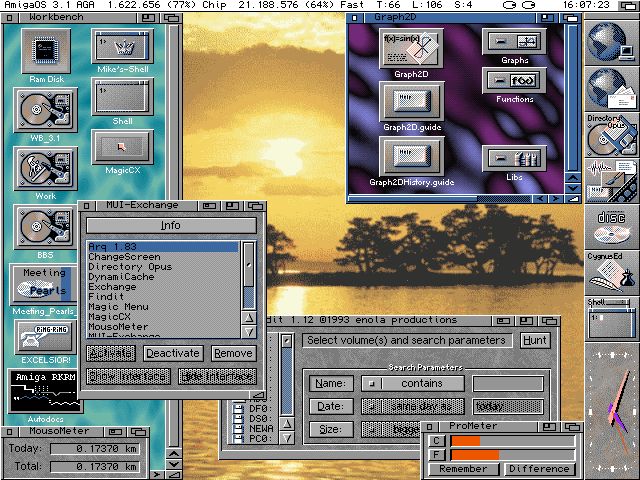Viewport: 640px width, 480px height.
Task: Open the Name 'contains' cycle dropdown
Action: pyautogui.click(x=412, y=383)
